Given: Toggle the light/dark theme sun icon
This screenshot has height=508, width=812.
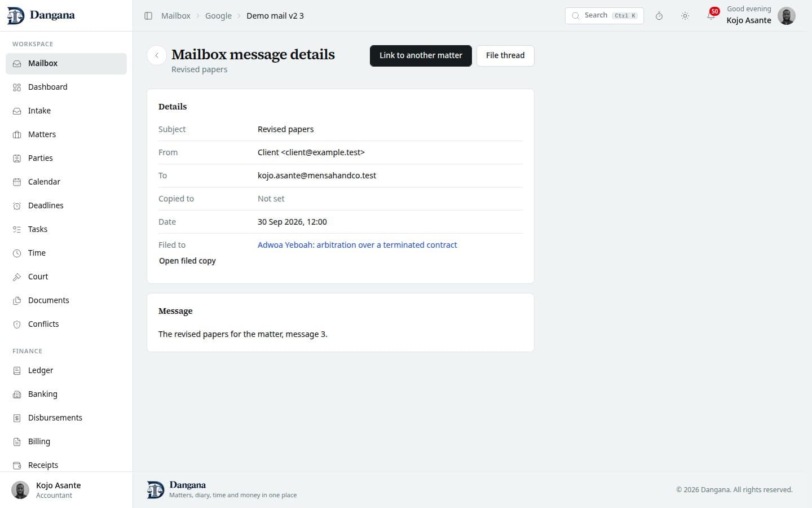Looking at the screenshot, I should [x=685, y=16].
